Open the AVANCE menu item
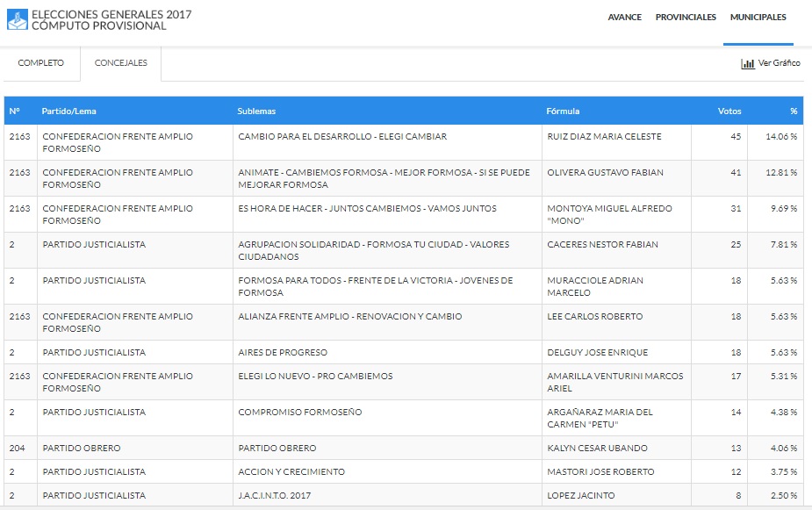 click(624, 18)
